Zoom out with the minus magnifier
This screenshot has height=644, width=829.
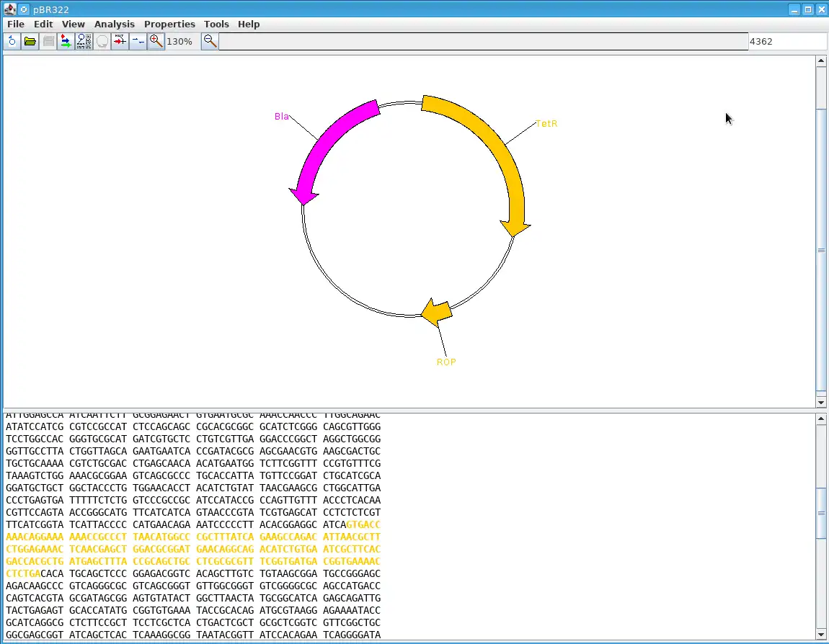click(210, 41)
